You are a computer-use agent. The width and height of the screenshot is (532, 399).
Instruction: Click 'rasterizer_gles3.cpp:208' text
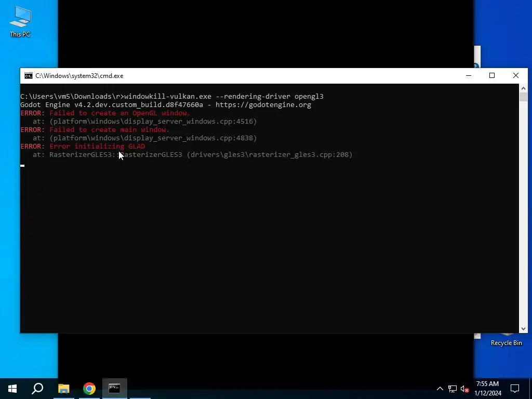[299, 155]
